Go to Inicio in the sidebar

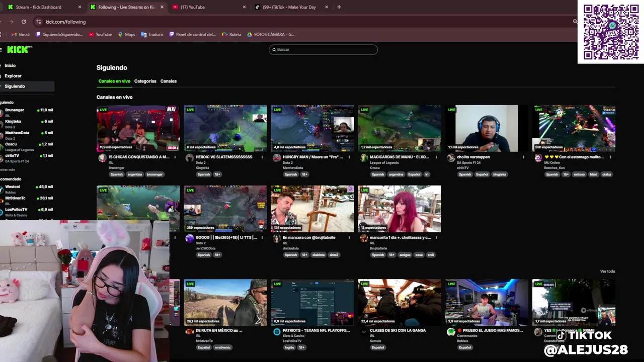point(10,65)
